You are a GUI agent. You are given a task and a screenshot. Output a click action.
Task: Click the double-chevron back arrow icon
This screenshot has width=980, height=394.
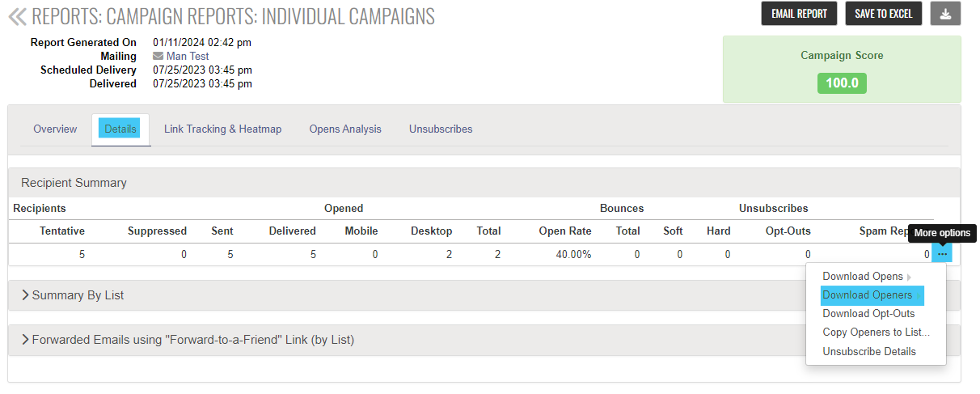click(17, 16)
